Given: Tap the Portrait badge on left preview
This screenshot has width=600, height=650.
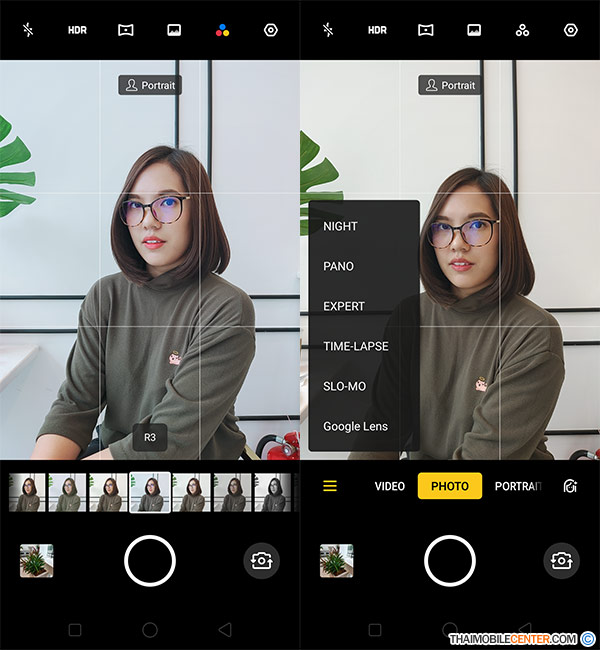Looking at the screenshot, I should pyautogui.click(x=150, y=85).
